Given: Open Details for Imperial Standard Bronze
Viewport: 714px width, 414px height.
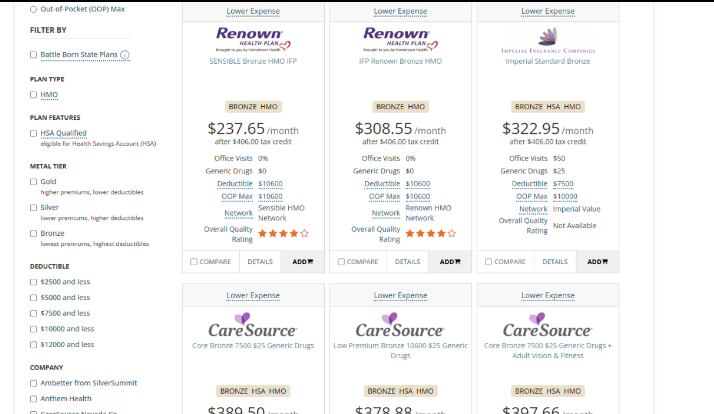Looking at the screenshot, I should 555,262.
